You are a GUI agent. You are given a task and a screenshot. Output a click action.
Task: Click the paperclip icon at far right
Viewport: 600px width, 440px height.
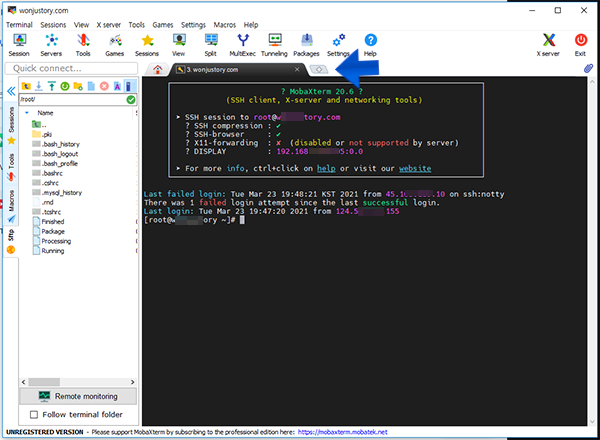[x=588, y=68]
